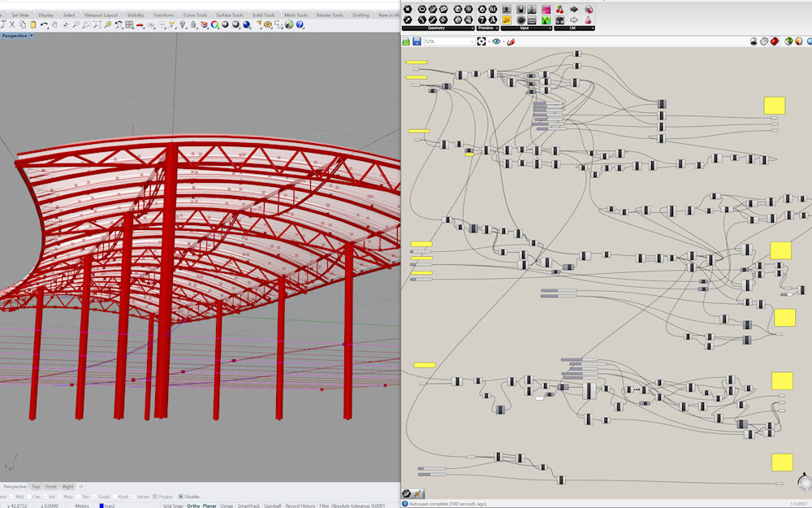Click the tvar2 layer color swatch

click(101, 505)
